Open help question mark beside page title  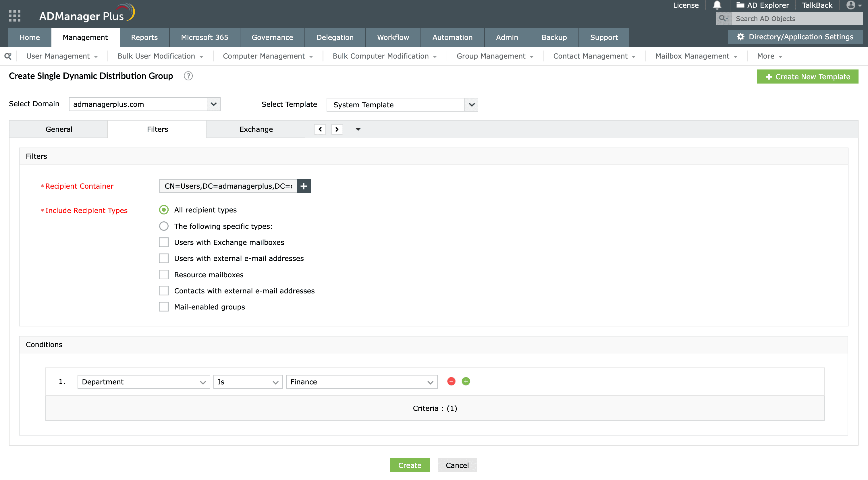click(188, 76)
